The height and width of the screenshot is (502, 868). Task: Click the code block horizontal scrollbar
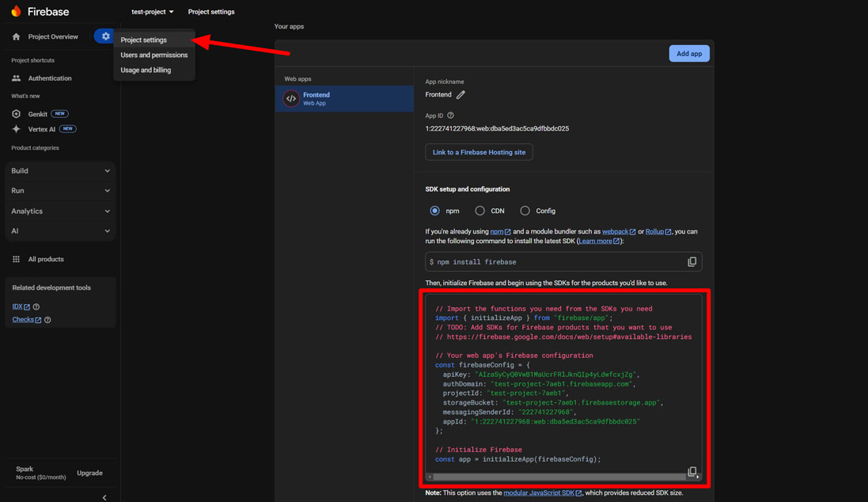(x=558, y=477)
